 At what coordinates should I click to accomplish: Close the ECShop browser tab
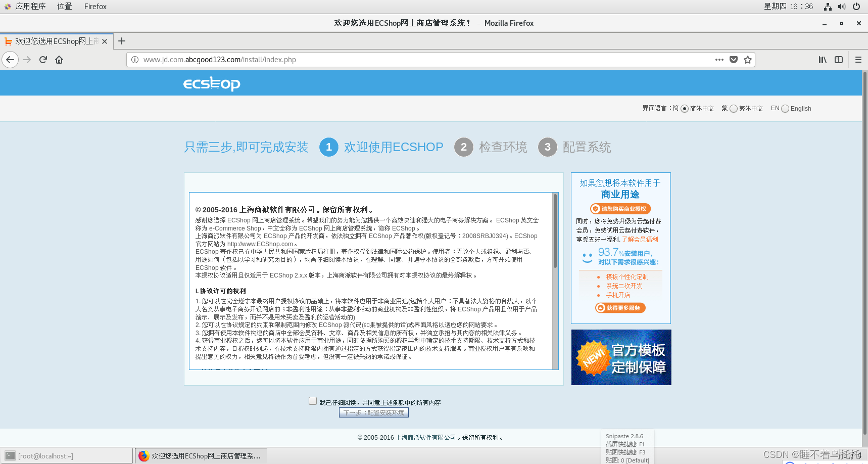105,41
